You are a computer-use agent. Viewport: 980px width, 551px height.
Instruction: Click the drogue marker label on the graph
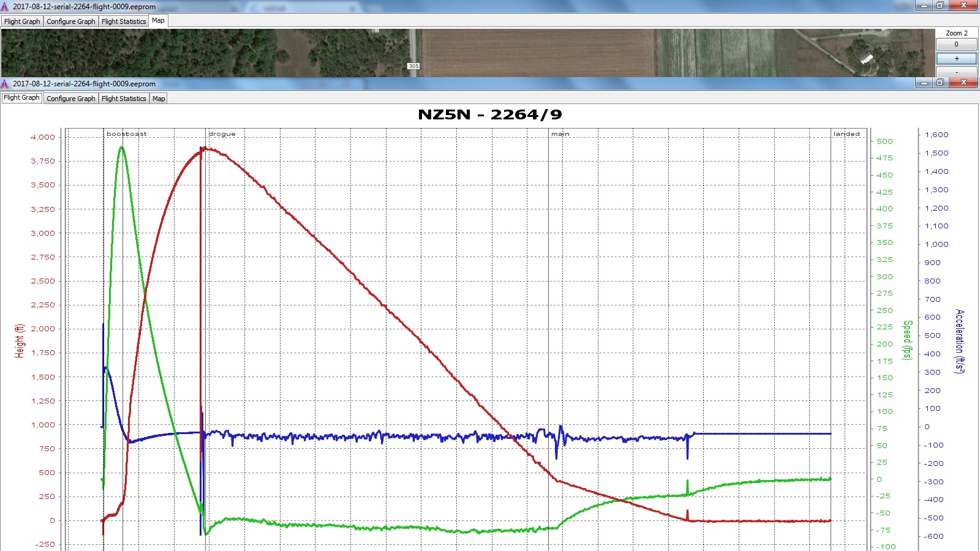pos(222,134)
